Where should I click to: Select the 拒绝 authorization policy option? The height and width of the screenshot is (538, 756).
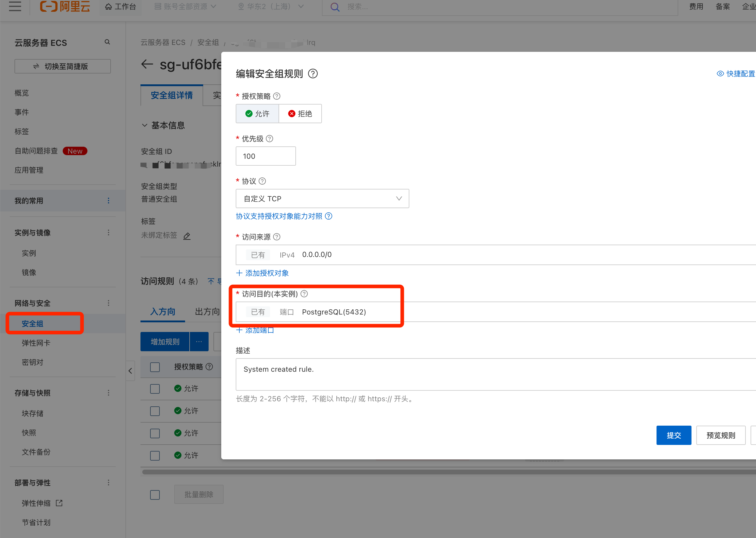pos(300,114)
